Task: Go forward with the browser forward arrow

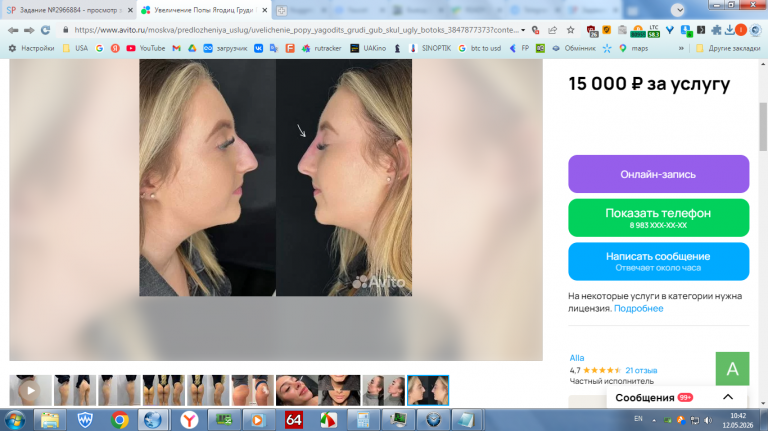Action: (29, 30)
